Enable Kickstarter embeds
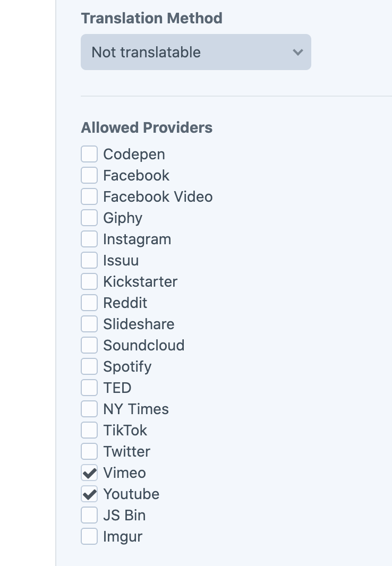Viewport: 392px width, 566px height. [x=89, y=281]
